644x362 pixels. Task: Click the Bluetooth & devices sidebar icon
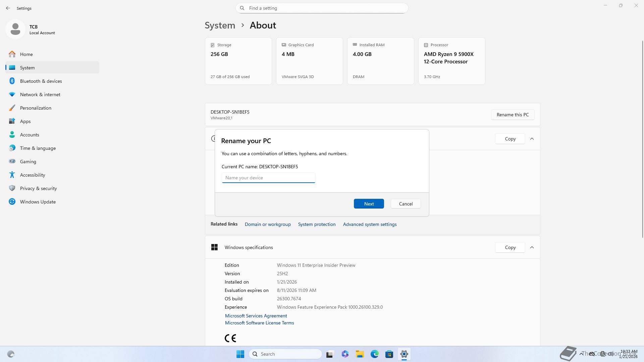[12, 81]
